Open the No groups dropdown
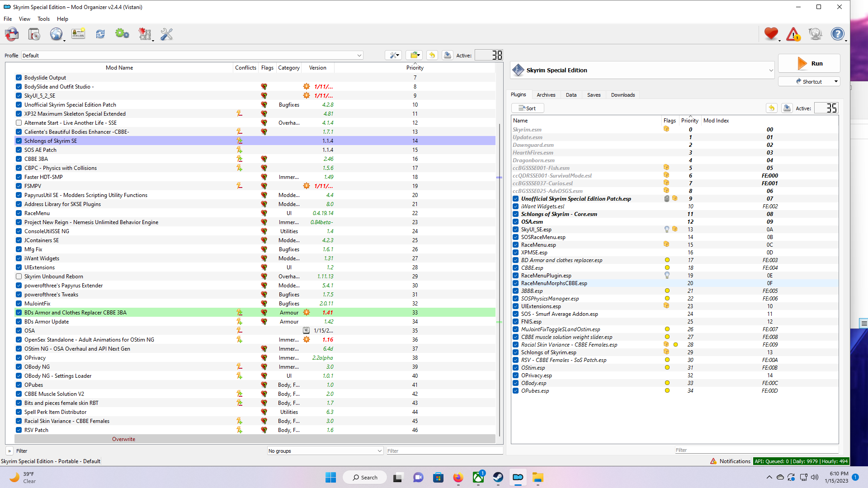Image resolution: width=868 pixels, height=488 pixels. 325,451
